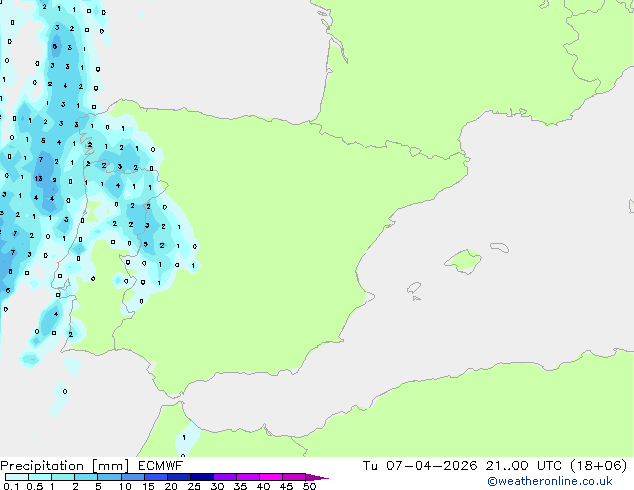This screenshot has height=490, width=634.
Task: Click the 'Precipitation [mm]' title text
Action: click(x=65, y=466)
